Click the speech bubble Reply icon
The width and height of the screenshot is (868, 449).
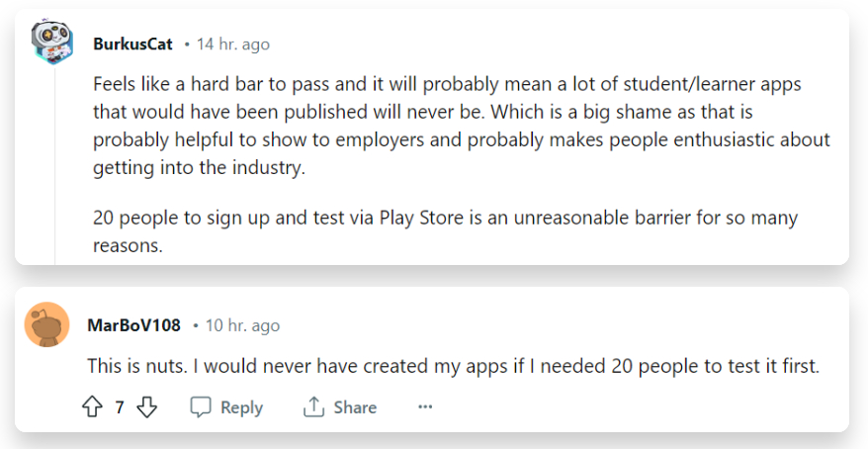point(201,407)
